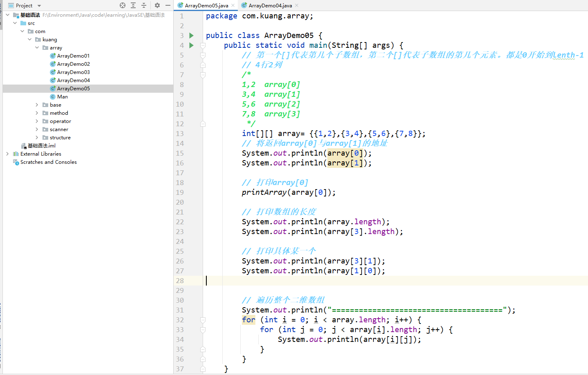Screen dimensions: 588x375
Task: Open ArrayDemo01 in the project tree
Action: coord(73,56)
